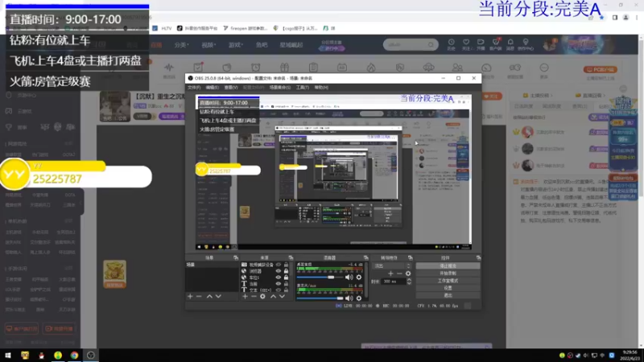Open 麦克风/Aux settings with its gear icon
644x362 pixels.
359,298
